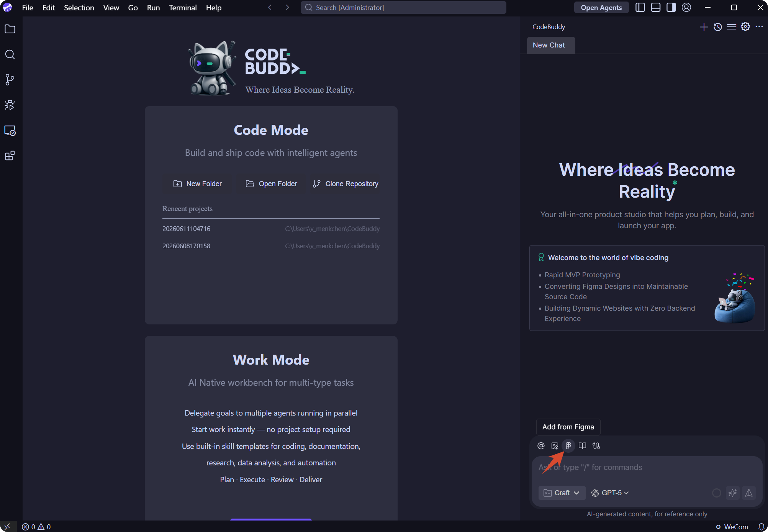
Task: Click the Clone Repository button
Action: (x=346, y=184)
